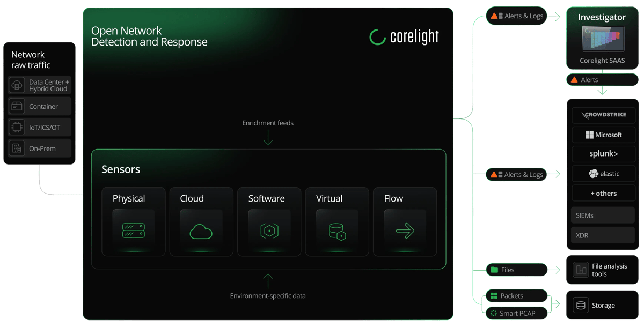Image resolution: width=644 pixels, height=327 pixels.
Task: Click the Sensors heading
Action: pos(121,169)
